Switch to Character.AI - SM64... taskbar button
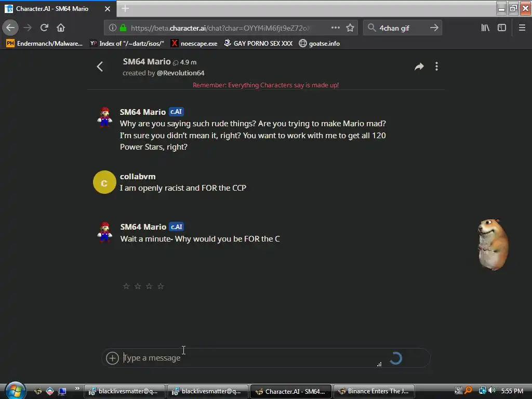Viewport: 532px width, 399px height. click(291, 391)
